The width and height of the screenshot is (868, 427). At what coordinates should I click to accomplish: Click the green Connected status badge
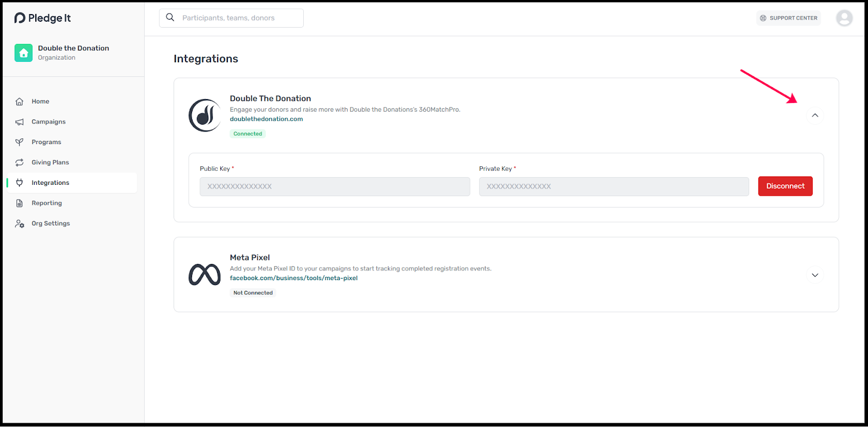coord(248,134)
